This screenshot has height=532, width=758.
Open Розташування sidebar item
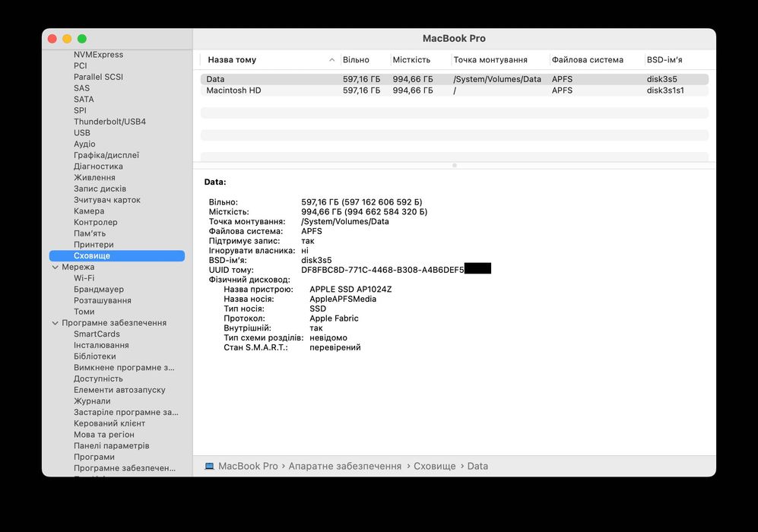[103, 300]
